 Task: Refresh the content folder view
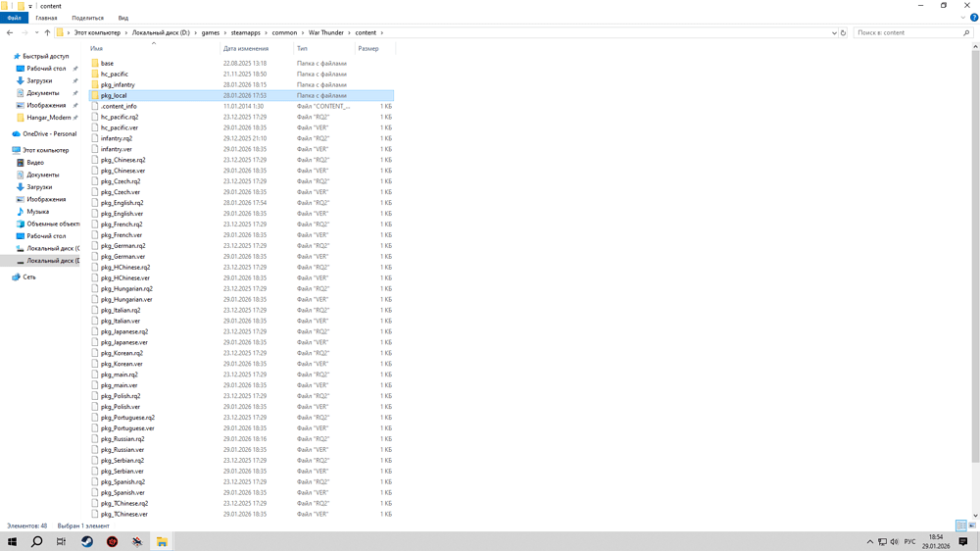coord(843,32)
